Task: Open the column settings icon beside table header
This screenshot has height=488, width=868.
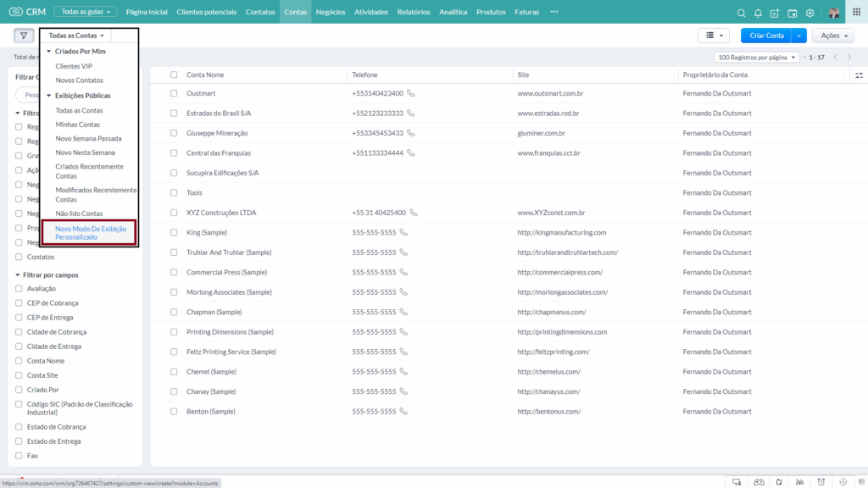Action: [859, 75]
